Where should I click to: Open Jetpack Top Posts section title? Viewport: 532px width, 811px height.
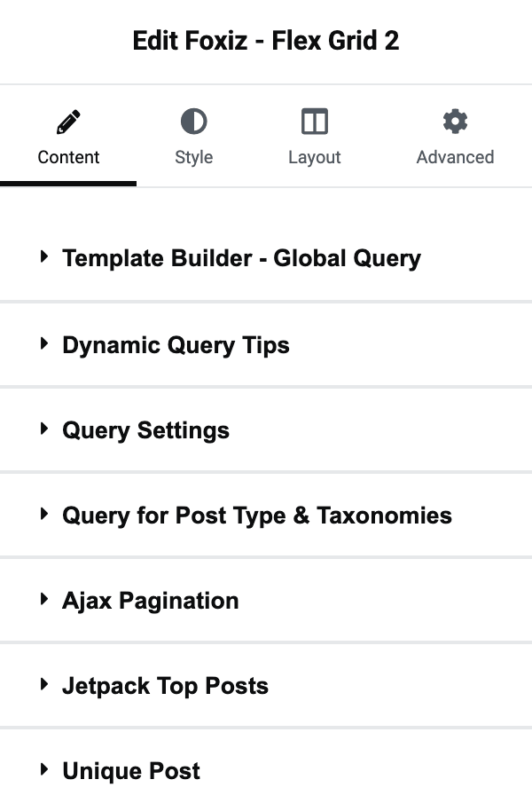[x=166, y=687]
